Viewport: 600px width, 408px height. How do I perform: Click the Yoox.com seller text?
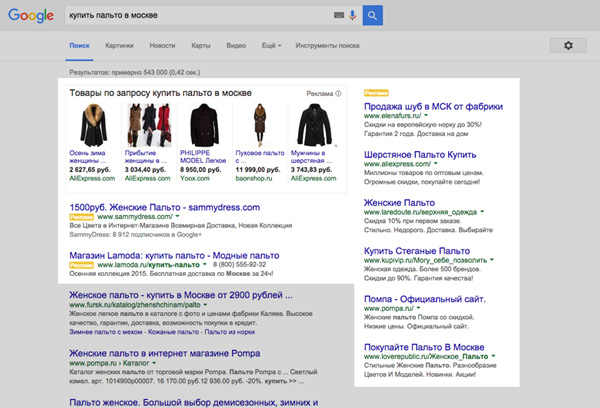pos(195,178)
